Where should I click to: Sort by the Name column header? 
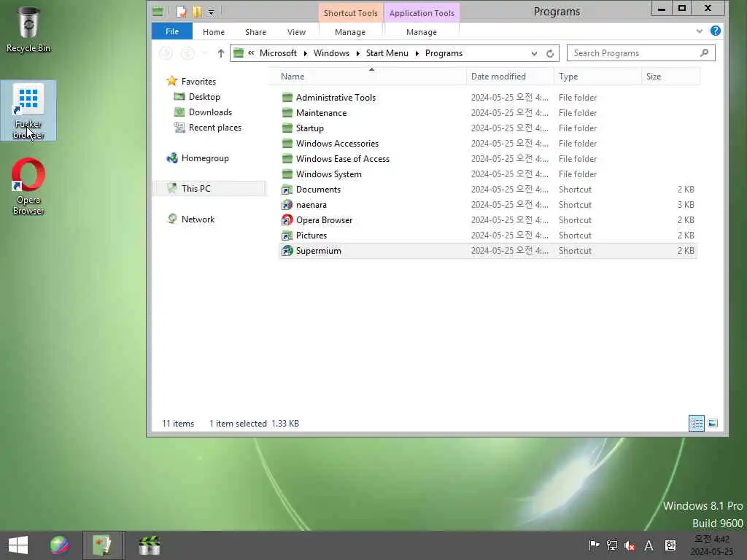click(x=371, y=77)
